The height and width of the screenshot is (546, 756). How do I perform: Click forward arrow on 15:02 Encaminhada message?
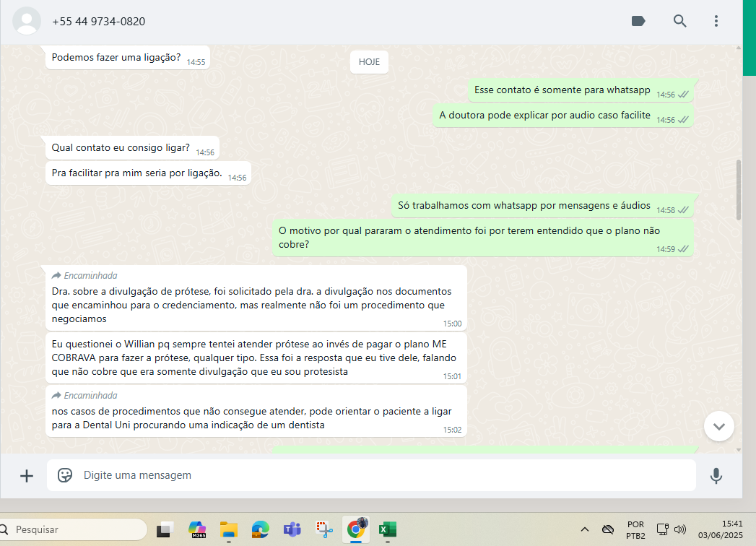(56, 396)
